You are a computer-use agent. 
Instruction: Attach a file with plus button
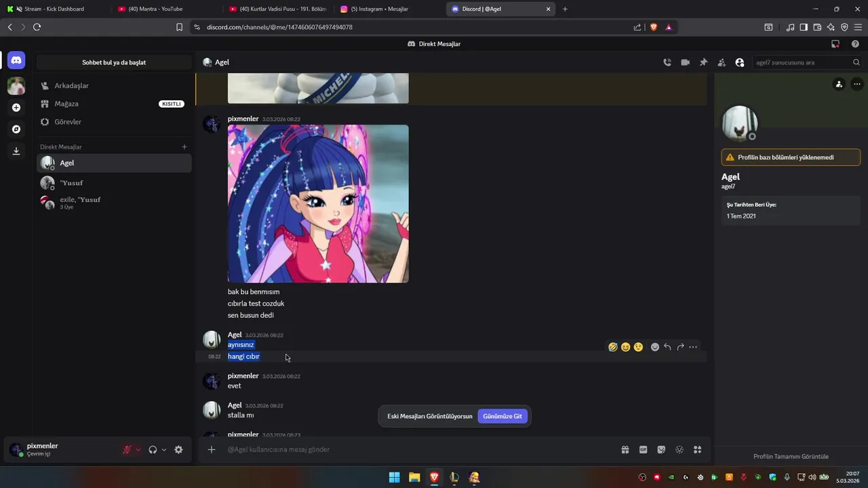(x=212, y=449)
